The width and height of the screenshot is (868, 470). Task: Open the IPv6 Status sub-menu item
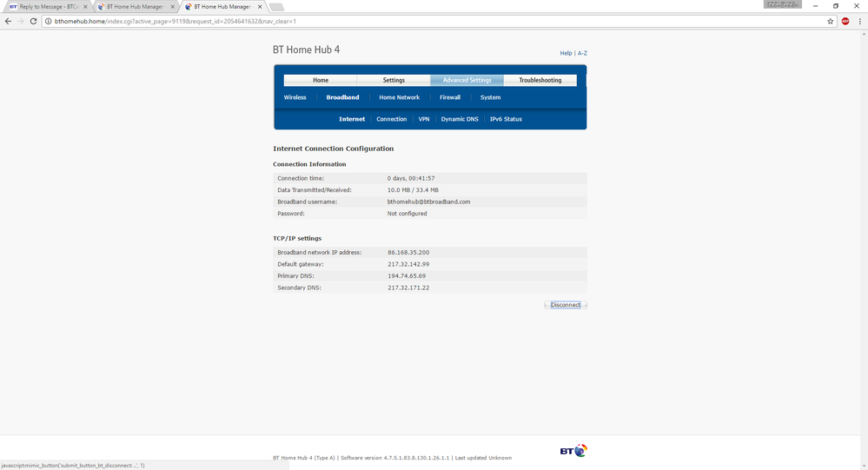(x=506, y=119)
